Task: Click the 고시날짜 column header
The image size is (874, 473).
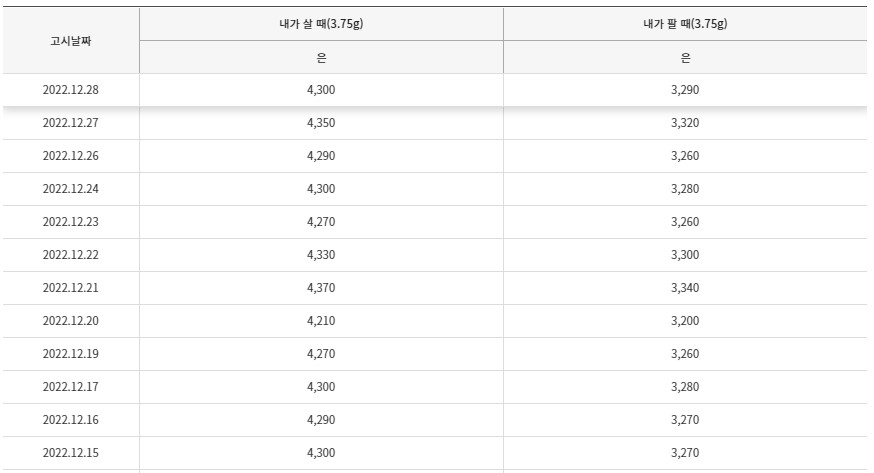Action: [71, 41]
